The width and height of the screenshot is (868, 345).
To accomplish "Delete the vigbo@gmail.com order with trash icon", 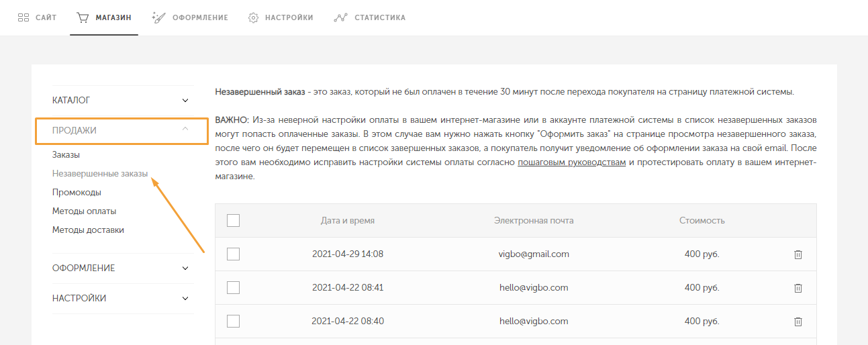I will [x=798, y=254].
